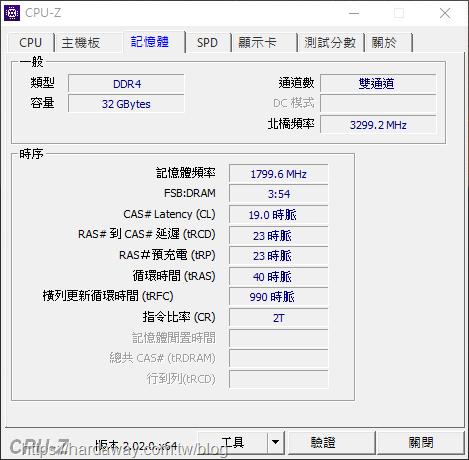
Task: Expand the 工具 dropdown arrow
Action: pos(276,443)
